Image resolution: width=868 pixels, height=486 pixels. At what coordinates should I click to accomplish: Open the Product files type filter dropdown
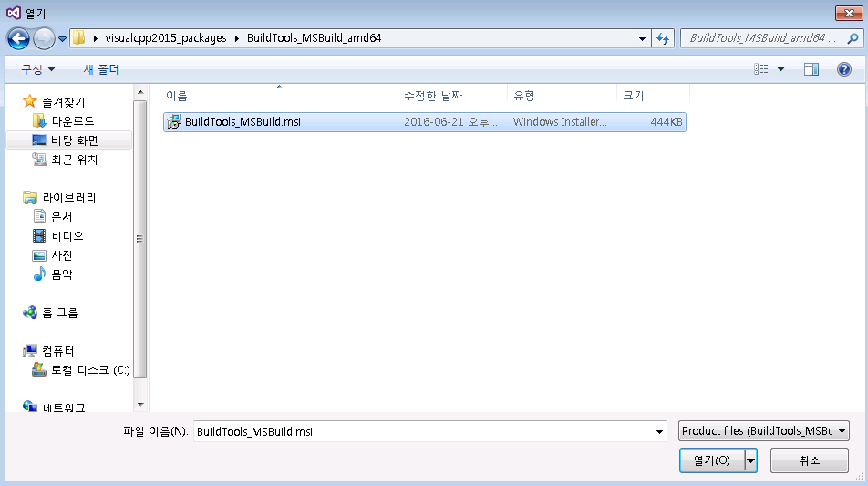(x=763, y=431)
